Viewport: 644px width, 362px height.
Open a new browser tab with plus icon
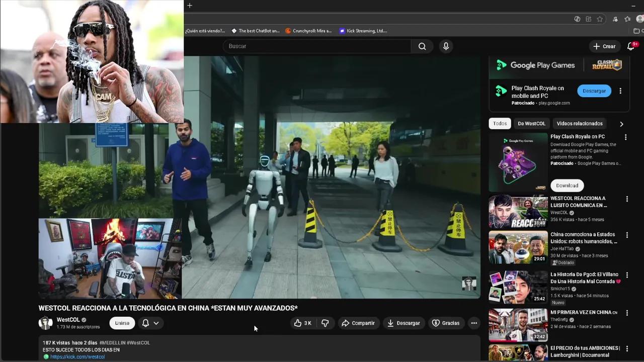[190, 6]
